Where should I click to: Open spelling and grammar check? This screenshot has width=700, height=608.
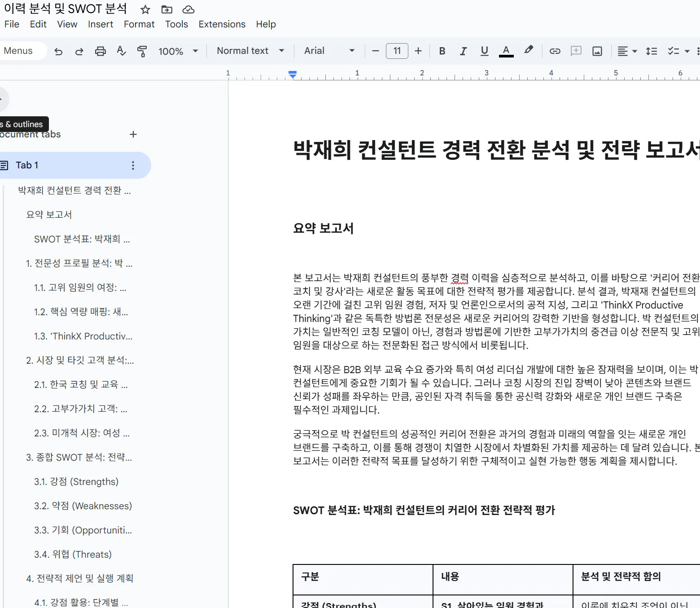[x=121, y=51]
